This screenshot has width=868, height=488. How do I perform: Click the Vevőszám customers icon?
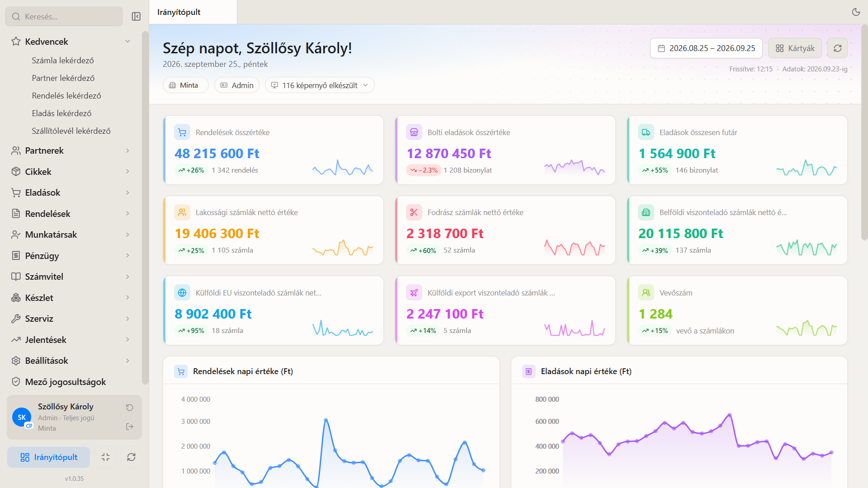(x=646, y=293)
